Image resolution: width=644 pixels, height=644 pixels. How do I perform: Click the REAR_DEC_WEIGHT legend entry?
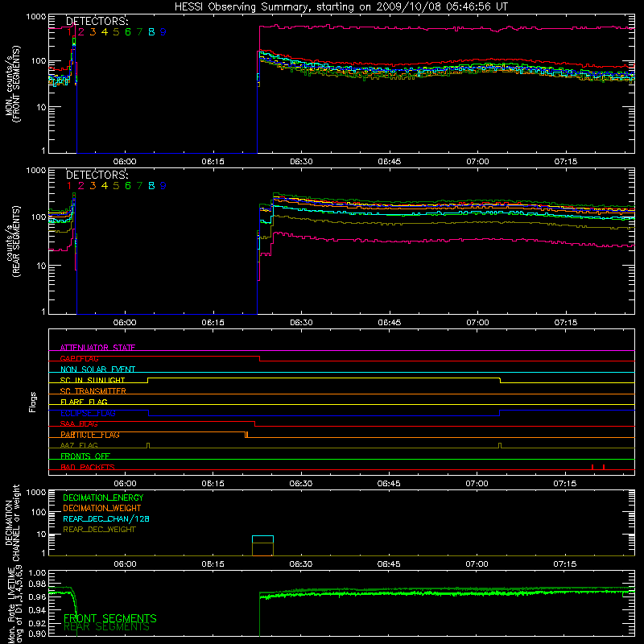click(99, 530)
